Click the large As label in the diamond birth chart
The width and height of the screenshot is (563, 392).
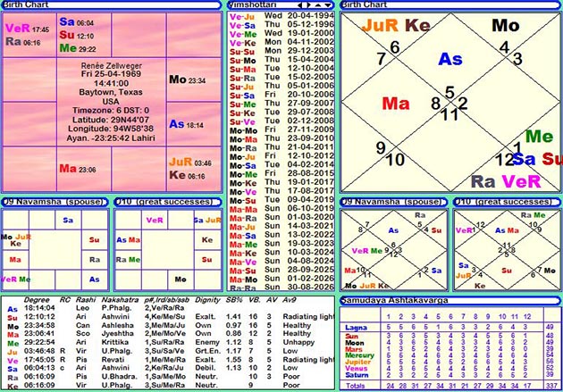coord(450,59)
